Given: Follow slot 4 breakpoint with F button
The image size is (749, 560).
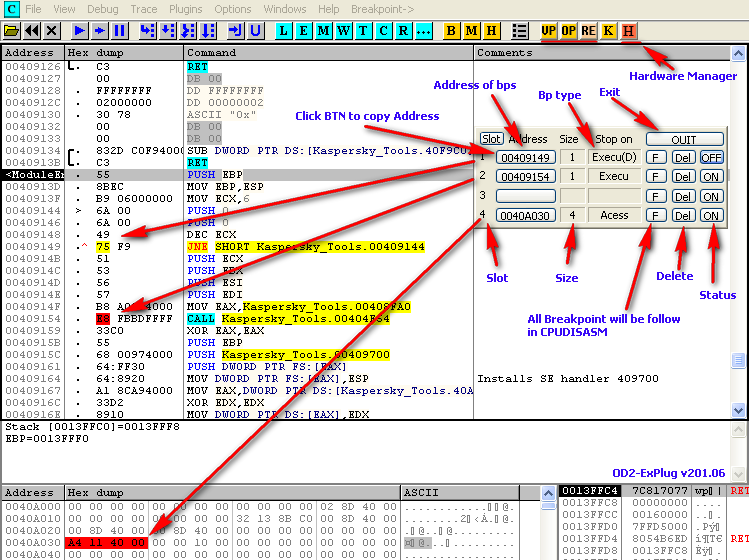Looking at the screenshot, I should [x=656, y=215].
